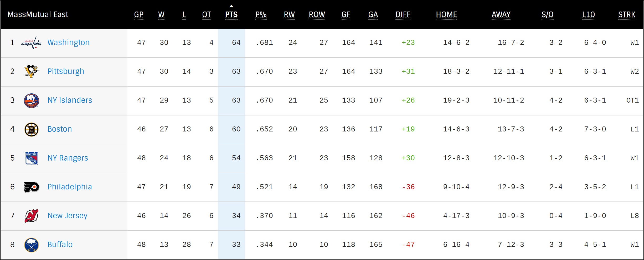
Task: Sort by the STRK column header
Action: [x=627, y=15]
